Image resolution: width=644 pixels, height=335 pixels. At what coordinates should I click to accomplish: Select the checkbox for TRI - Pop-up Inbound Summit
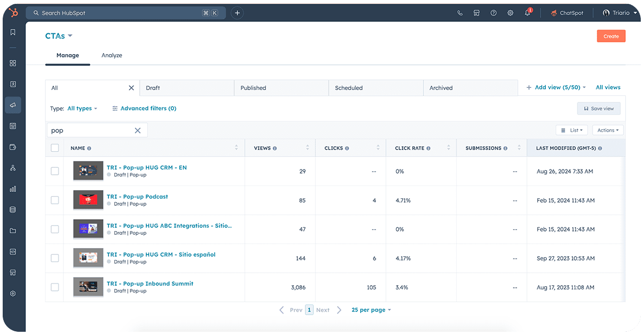coord(55,287)
